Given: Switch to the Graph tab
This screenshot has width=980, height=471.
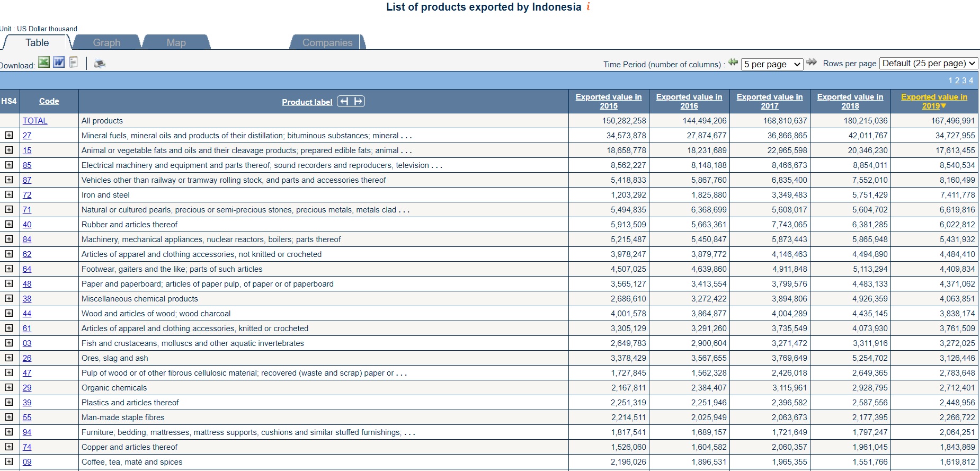Looking at the screenshot, I should [106, 42].
